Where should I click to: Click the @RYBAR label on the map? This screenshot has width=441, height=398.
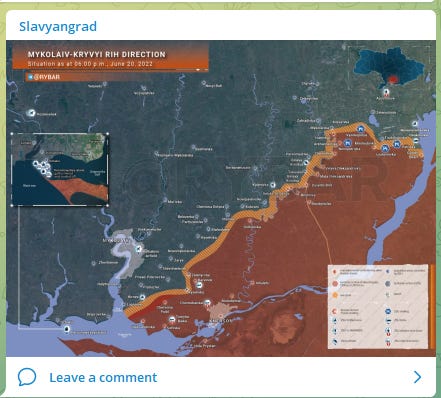point(44,77)
